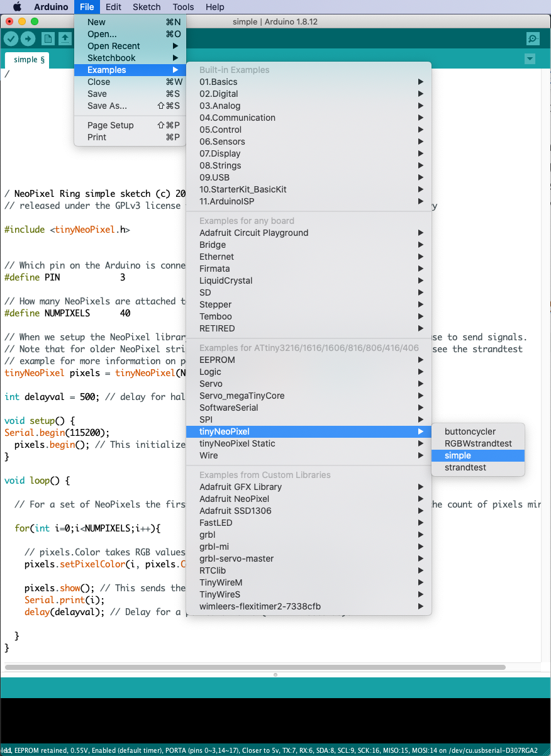551x756 pixels.
Task: Open the Edit menu in menu bar
Action: coord(113,7)
